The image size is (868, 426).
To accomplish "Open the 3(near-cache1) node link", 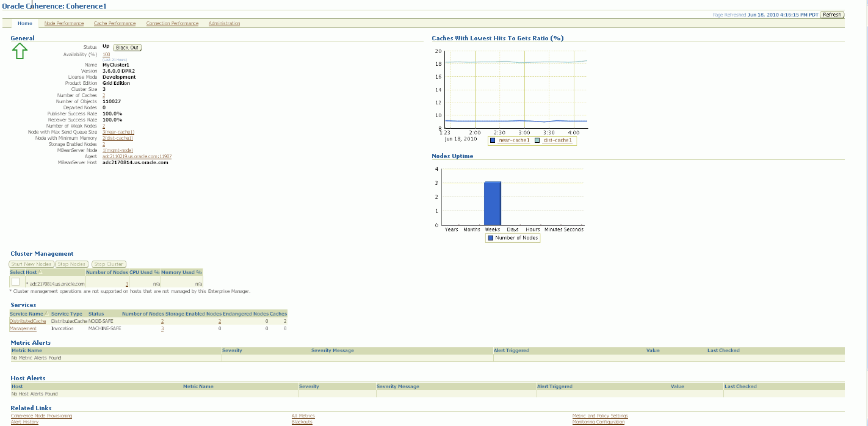I will [118, 132].
